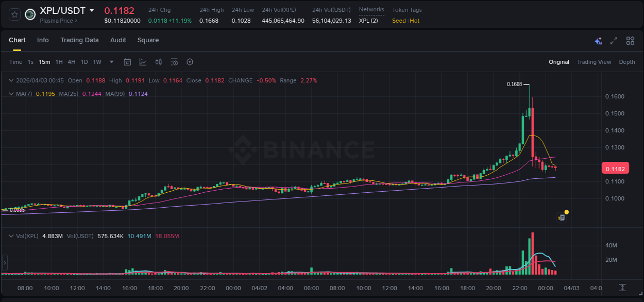
Task: Expand the chart with the diagonal arrows icon
Action: tap(614, 40)
